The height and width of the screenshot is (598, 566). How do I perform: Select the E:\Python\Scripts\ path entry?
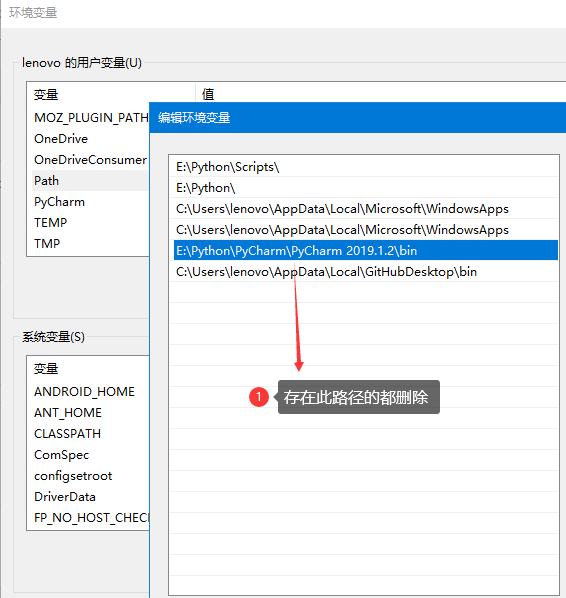365,167
